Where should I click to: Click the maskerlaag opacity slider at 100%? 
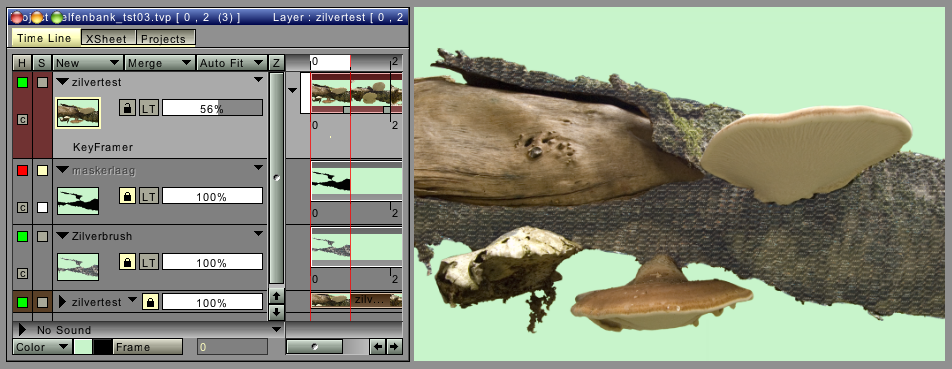click(x=212, y=196)
